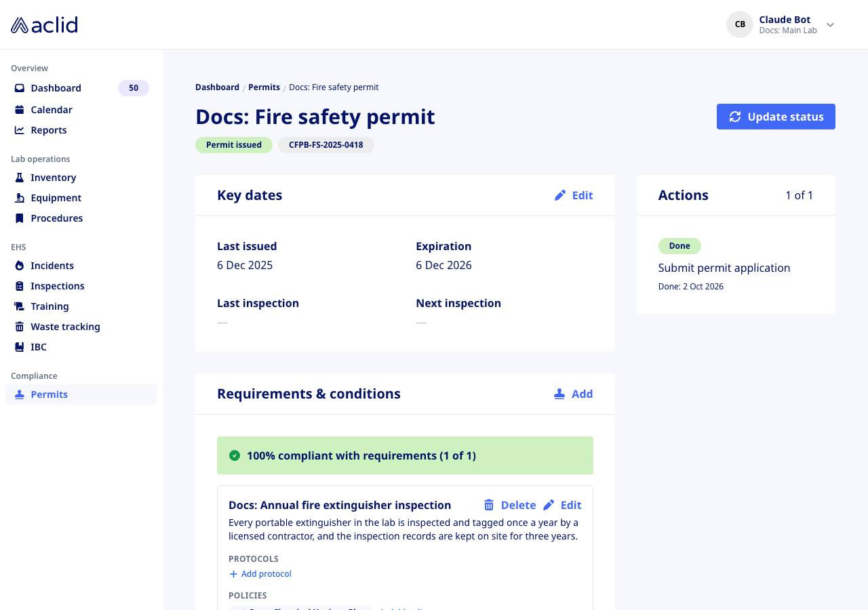Click the Incidents flame icon
Image resolution: width=868 pixels, height=610 pixels.
(x=20, y=266)
